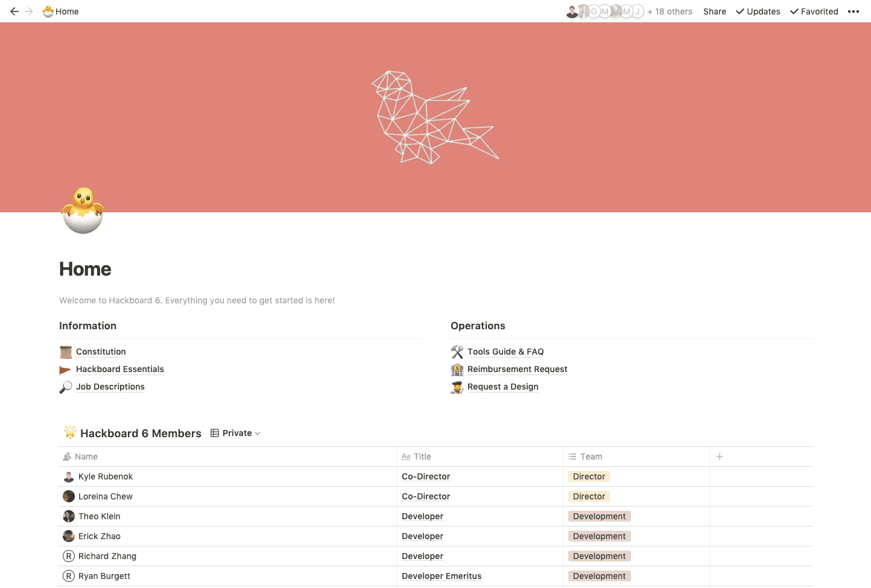Toggle the Favorited checkmark
Viewport: 871px width, 588px height.
[x=814, y=11]
